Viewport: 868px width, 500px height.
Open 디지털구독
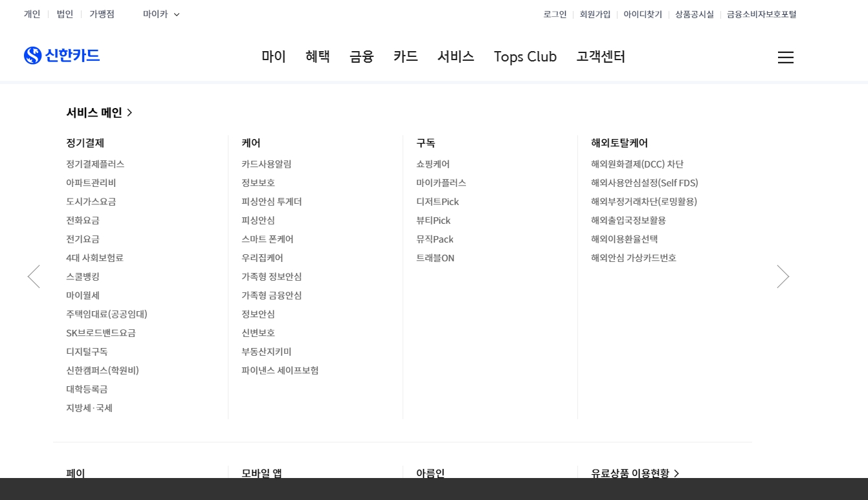pos(87,352)
